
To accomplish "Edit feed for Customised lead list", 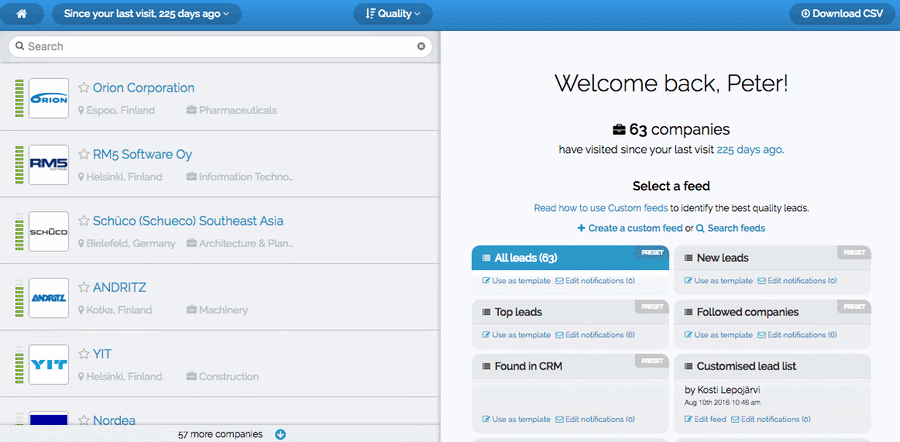I will [705, 420].
